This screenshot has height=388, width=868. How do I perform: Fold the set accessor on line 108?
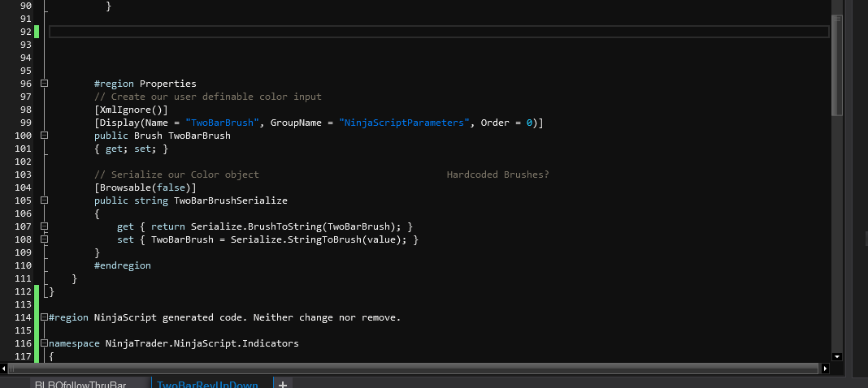[45, 239]
